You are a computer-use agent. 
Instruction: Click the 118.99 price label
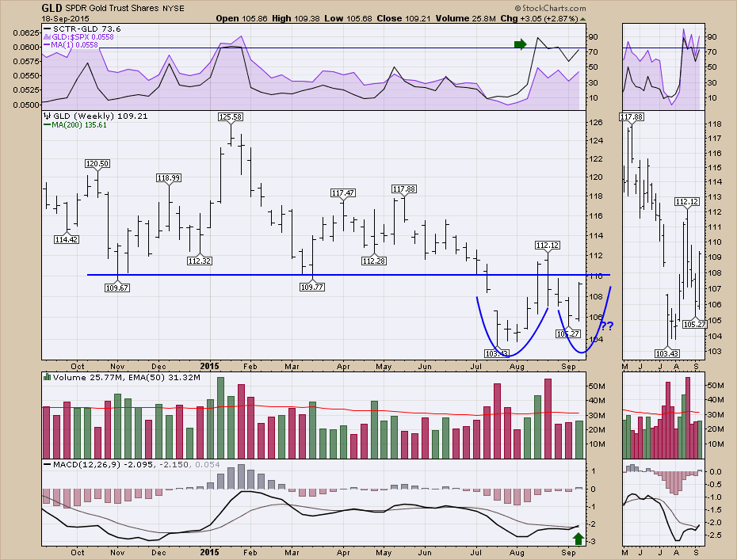pyautogui.click(x=169, y=178)
